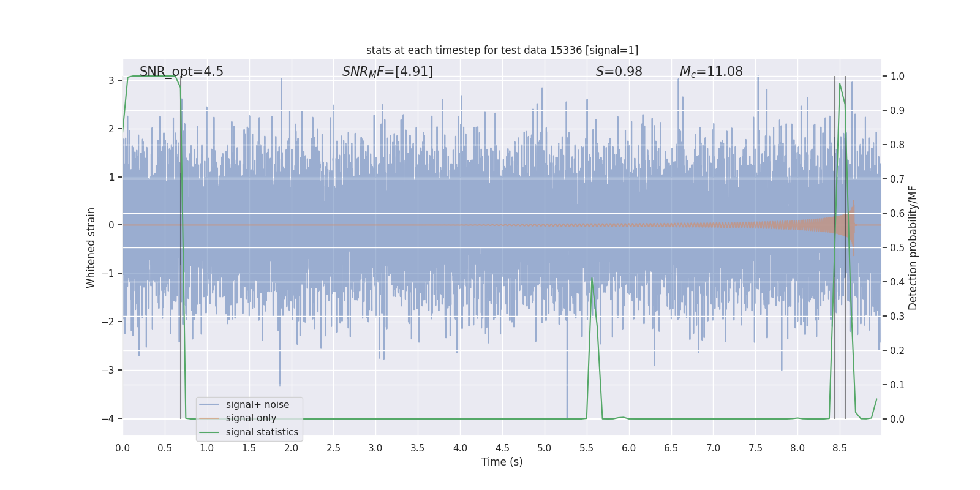This screenshot has height=490, width=980.
Task: Click the SNR_MF=[4.91] annotation
Action: tap(388, 72)
